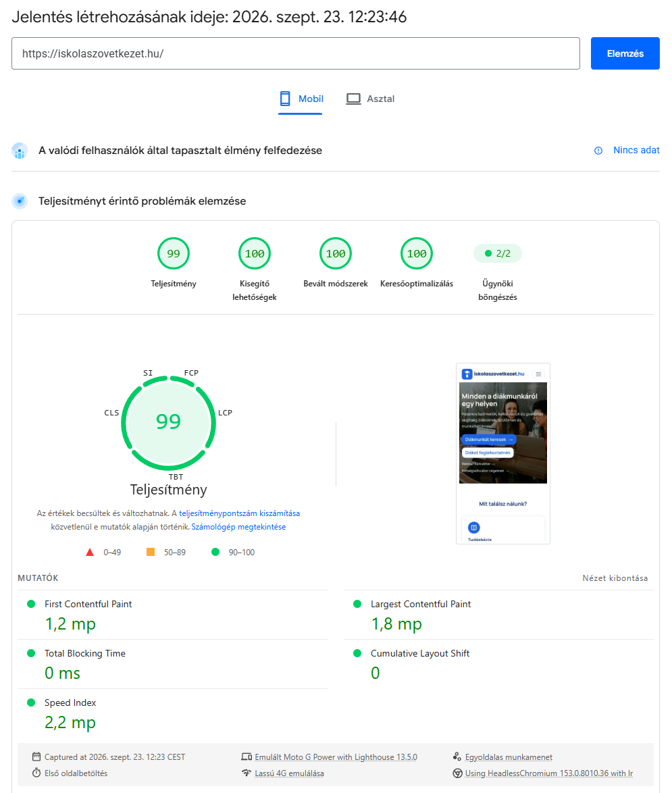
Task: Click the calendar icon beside Captured at
Action: (36, 757)
